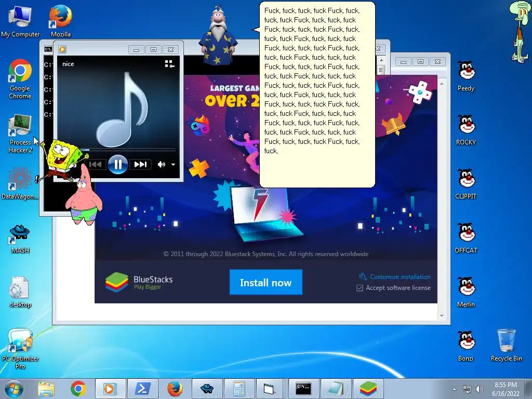Open DataWagon desktop shortcut

pyautogui.click(x=20, y=183)
